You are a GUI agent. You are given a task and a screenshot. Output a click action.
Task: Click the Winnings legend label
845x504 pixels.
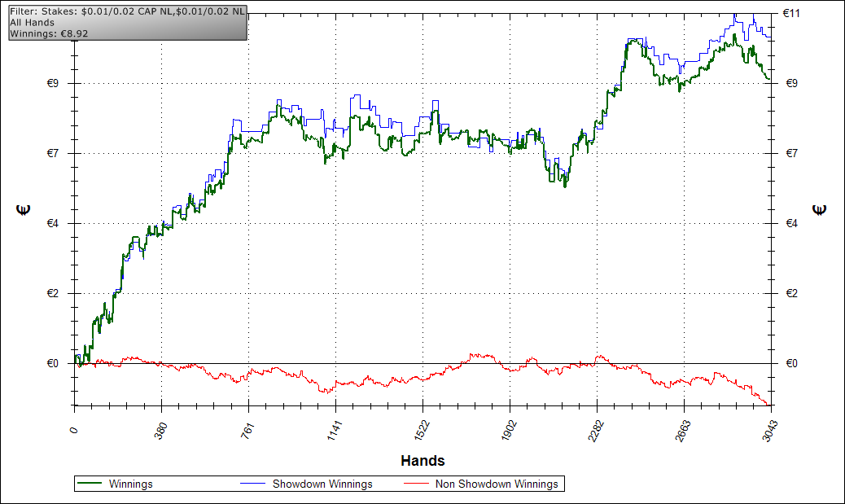click(x=130, y=484)
